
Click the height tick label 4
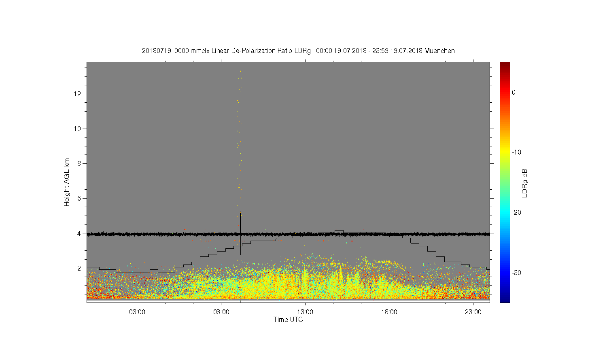pos(80,233)
